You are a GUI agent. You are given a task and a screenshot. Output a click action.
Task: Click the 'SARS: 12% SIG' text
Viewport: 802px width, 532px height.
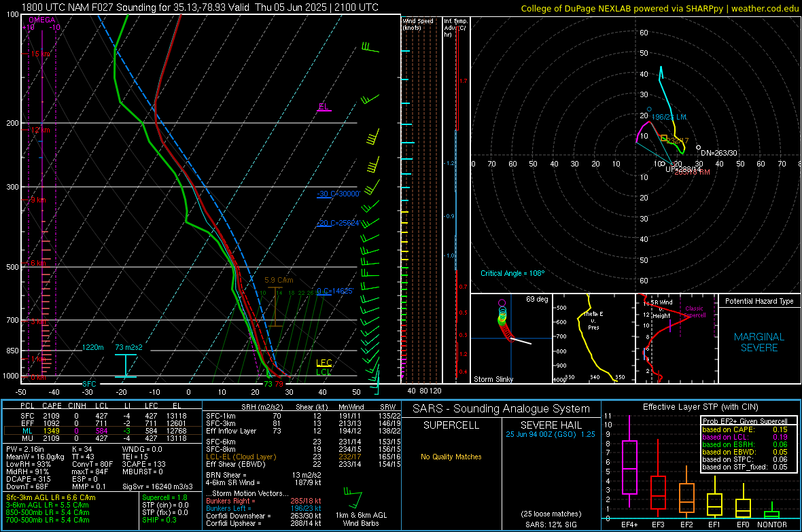pyautogui.click(x=551, y=525)
